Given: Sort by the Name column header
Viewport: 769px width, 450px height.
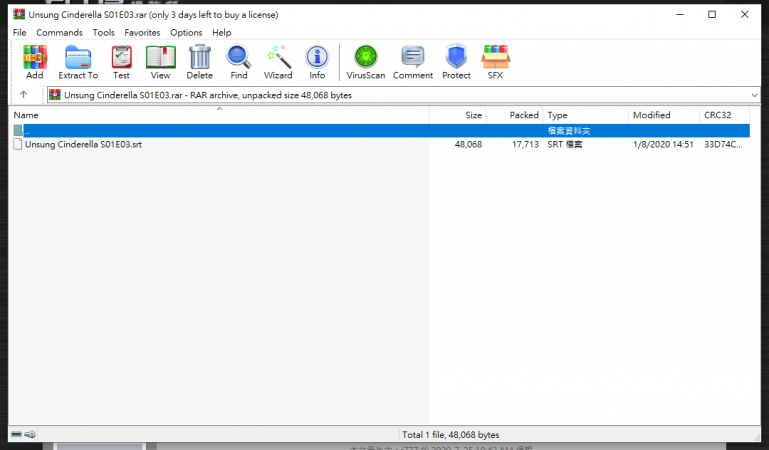Looking at the screenshot, I should tap(219, 115).
